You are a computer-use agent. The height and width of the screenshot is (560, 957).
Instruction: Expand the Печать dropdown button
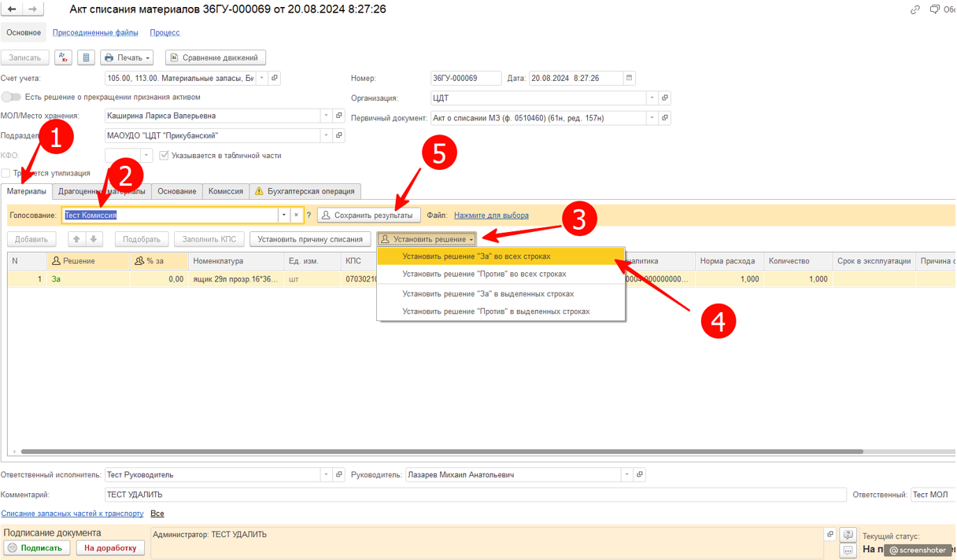point(127,57)
